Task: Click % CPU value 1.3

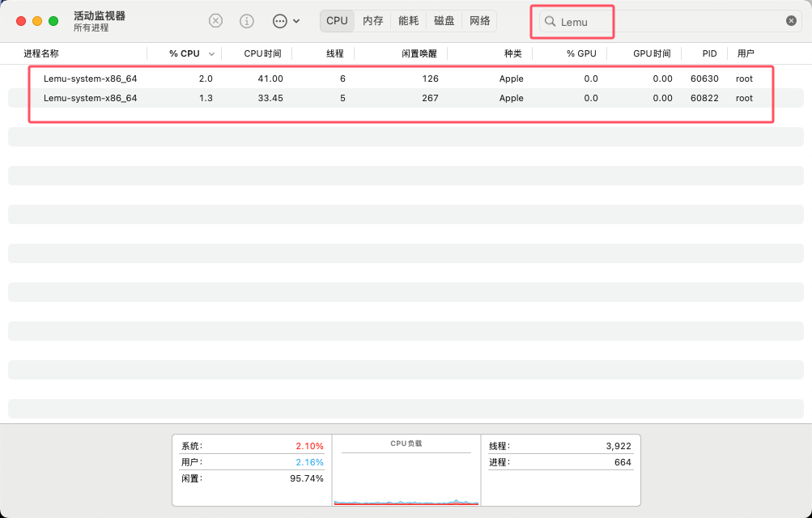Action: click(206, 98)
